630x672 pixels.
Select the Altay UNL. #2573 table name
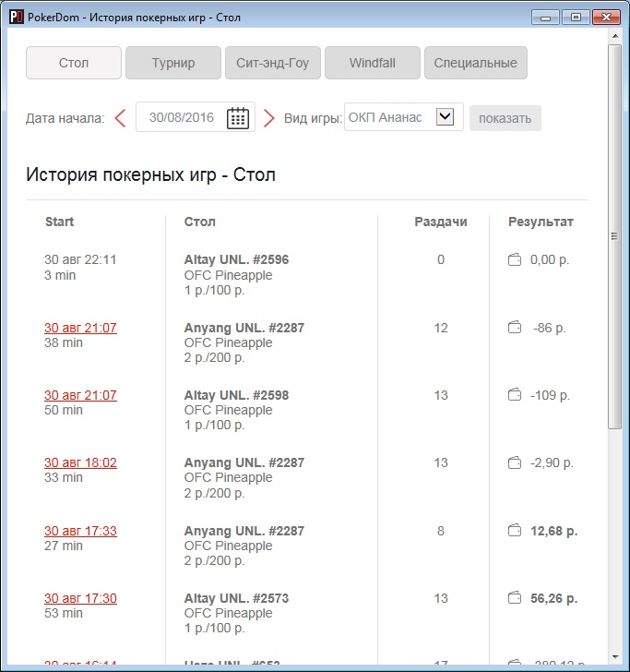click(236, 598)
